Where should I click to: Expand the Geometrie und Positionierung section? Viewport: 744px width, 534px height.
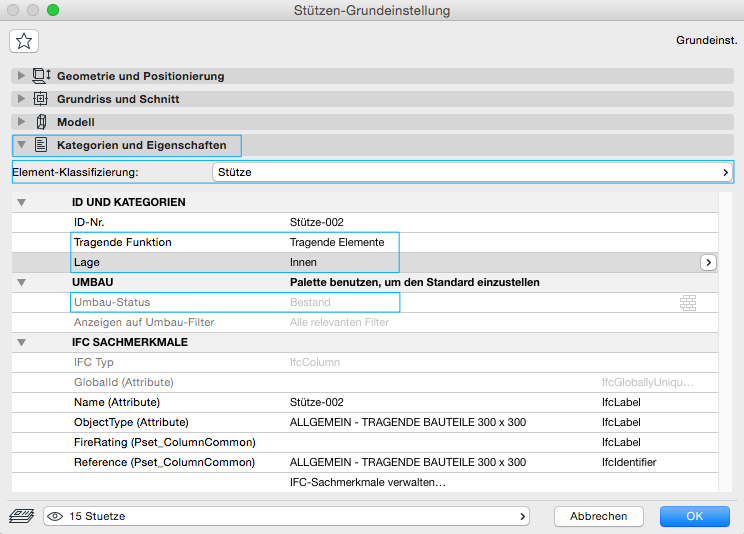pyautogui.click(x=22, y=76)
